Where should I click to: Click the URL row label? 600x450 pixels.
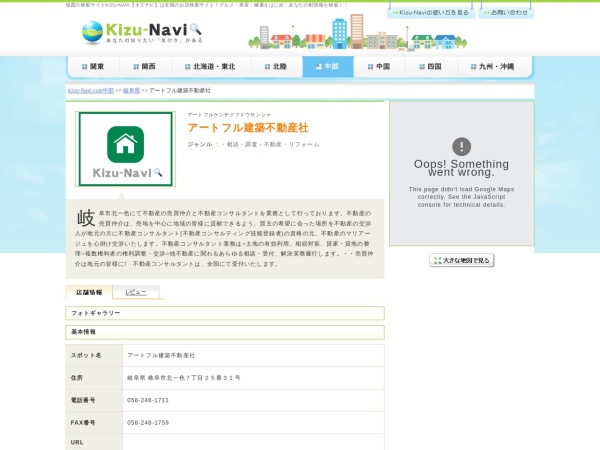pos(77,442)
